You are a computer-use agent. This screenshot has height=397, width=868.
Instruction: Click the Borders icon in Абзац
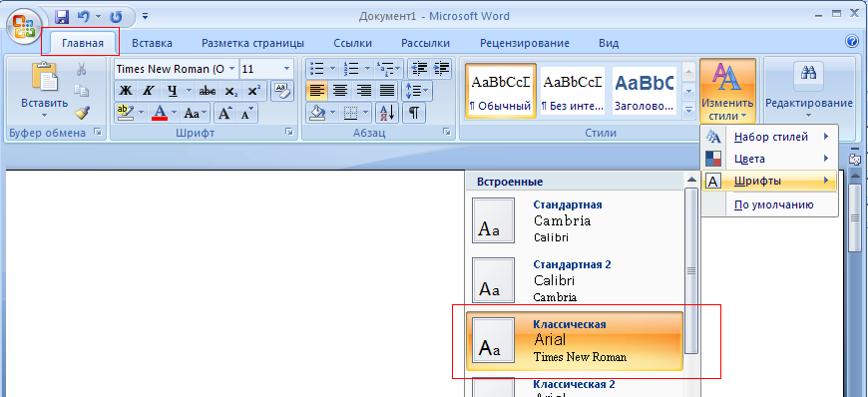point(351,113)
